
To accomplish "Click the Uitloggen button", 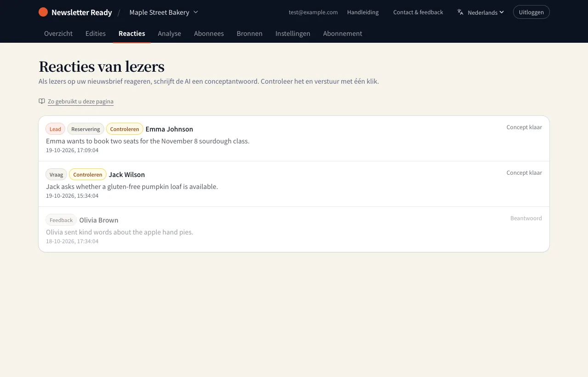I will coord(531,12).
